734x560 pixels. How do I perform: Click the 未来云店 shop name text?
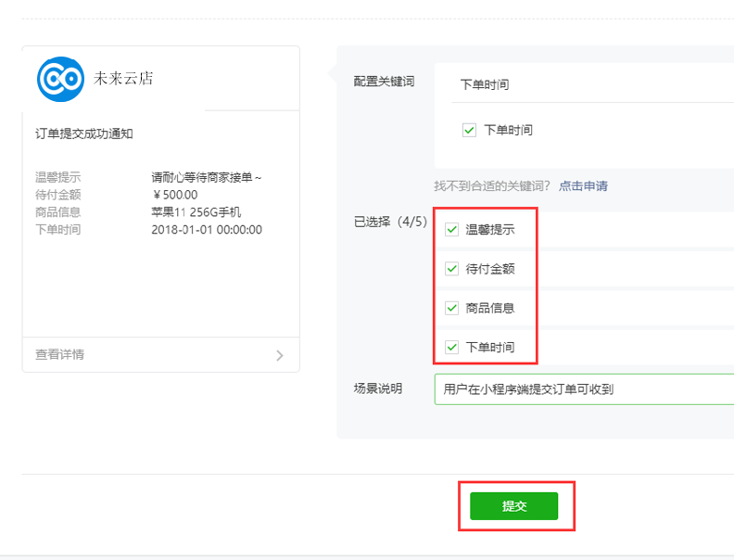[x=124, y=79]
